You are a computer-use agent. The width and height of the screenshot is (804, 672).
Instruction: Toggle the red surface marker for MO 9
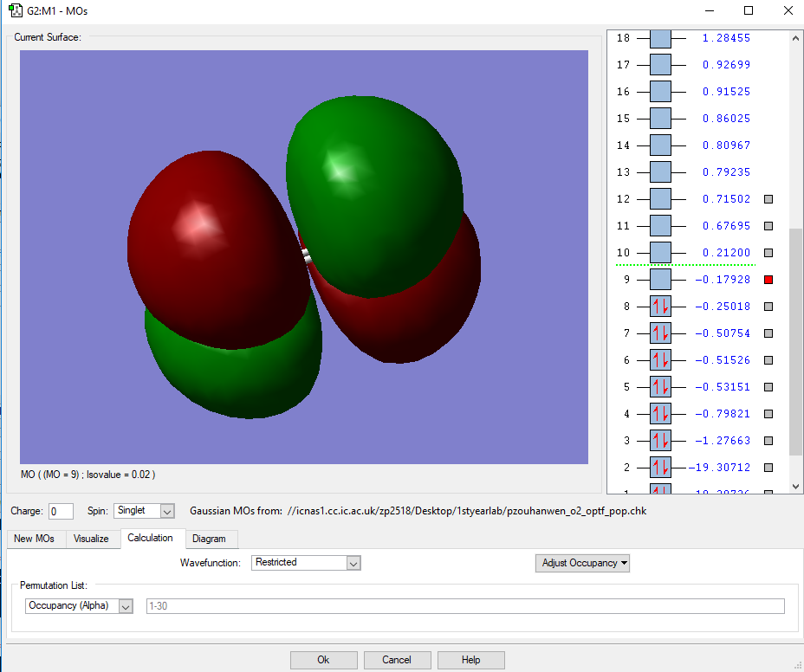click(x=768, y=280)
